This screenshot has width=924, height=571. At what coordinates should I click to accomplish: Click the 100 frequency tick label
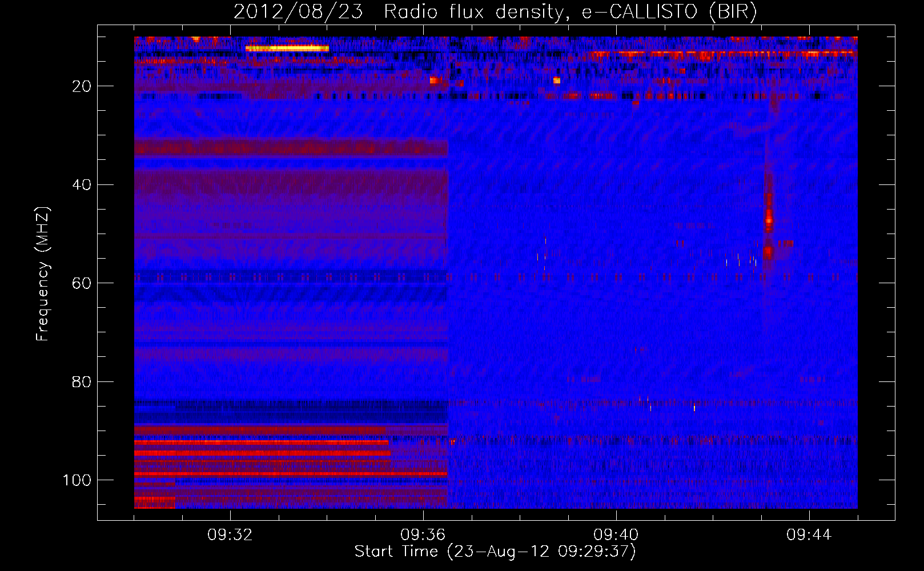tap(77, 480)
